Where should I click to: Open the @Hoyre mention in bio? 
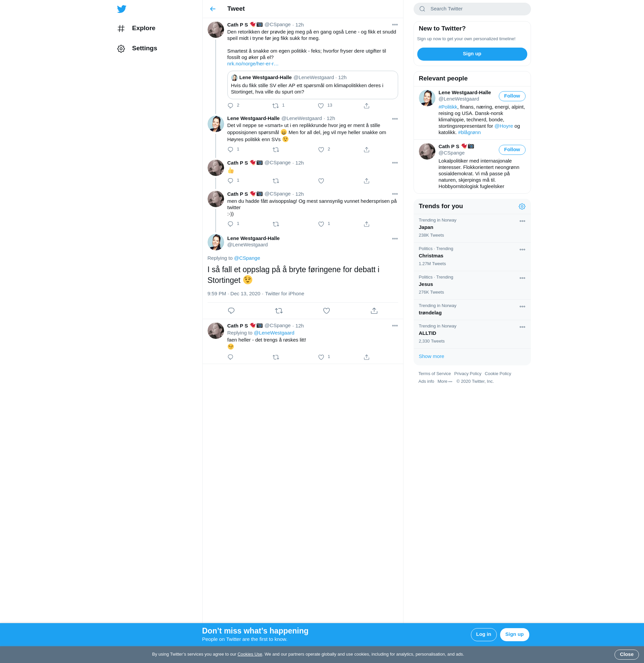click(503, 126)
